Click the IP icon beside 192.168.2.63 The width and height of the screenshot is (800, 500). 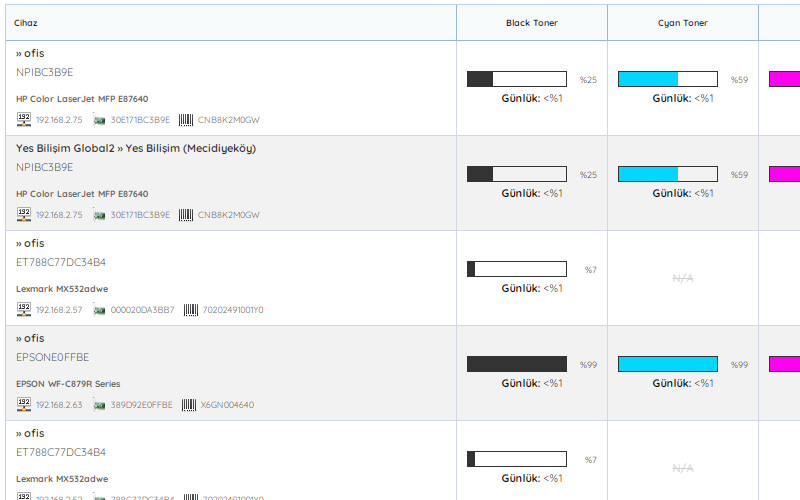pos(24,404)
